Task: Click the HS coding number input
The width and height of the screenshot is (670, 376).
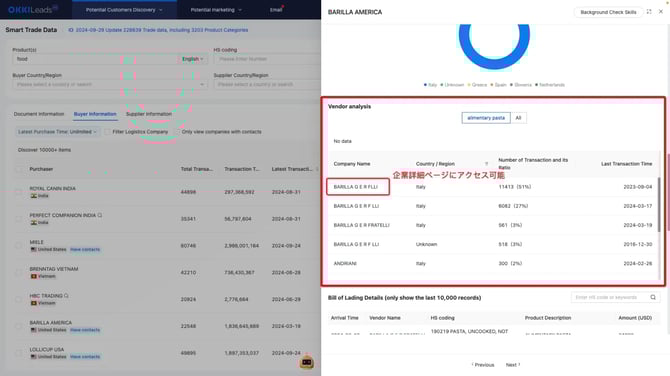Action: (267, 59)
